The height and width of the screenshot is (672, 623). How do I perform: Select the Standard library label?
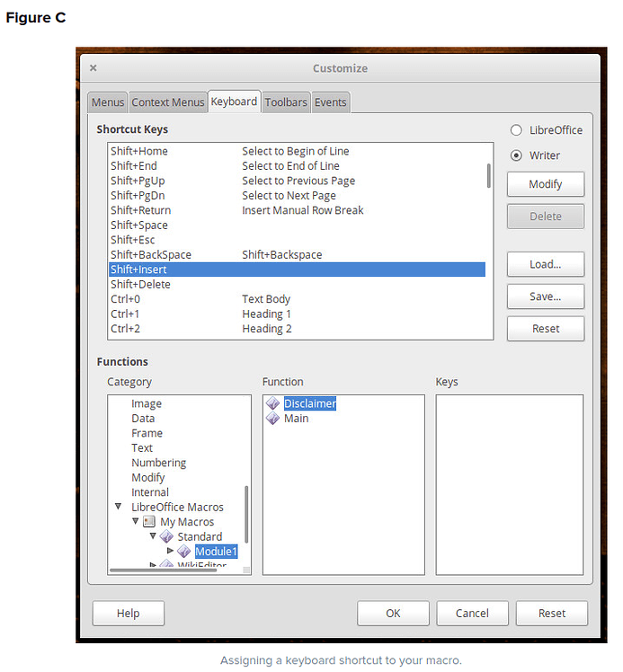coord(200,536)
